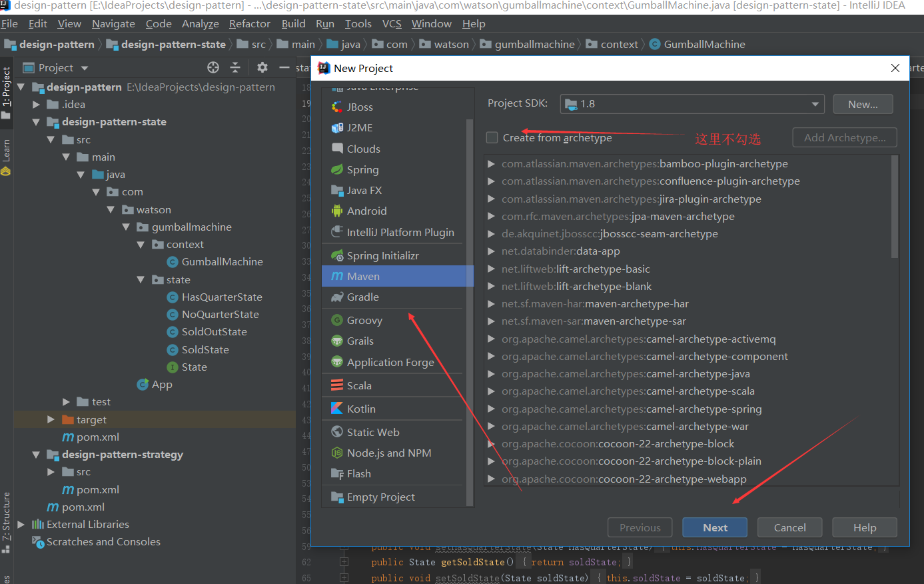Expand the camel-archetype-spring entry
Viewport: 924px width, 584px height.
[491, 409]
